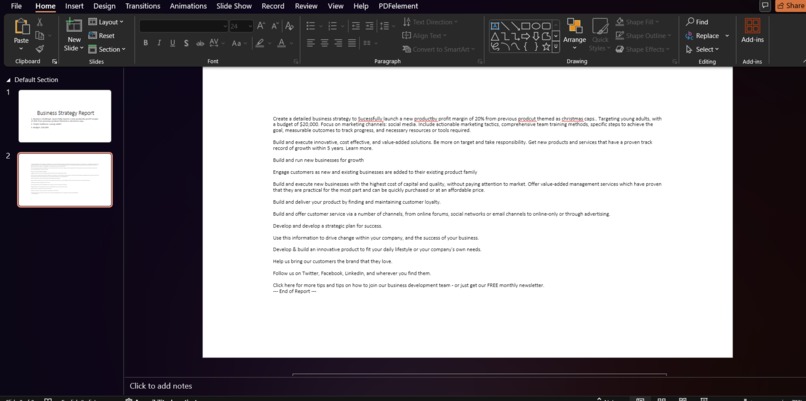Screen dimensions: 806x401
Task: Toggle Bold formatting
Action: click(x=145, y=43)
